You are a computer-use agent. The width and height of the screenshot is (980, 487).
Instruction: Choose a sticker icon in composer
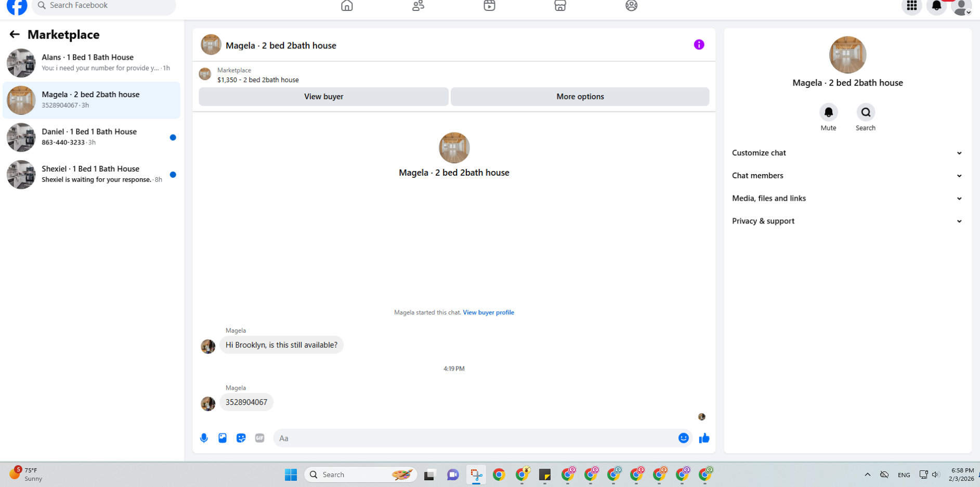(x=241, y=438)
